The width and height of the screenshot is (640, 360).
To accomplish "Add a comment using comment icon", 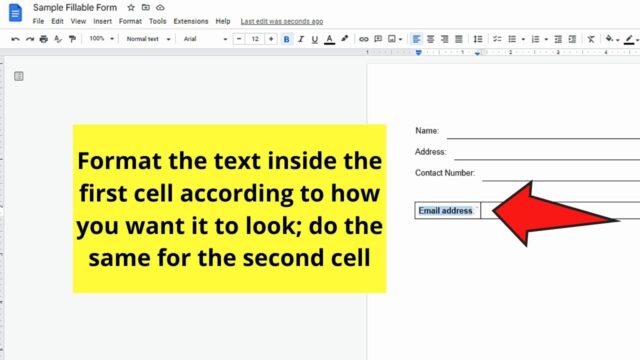I will tap(378, 39).
